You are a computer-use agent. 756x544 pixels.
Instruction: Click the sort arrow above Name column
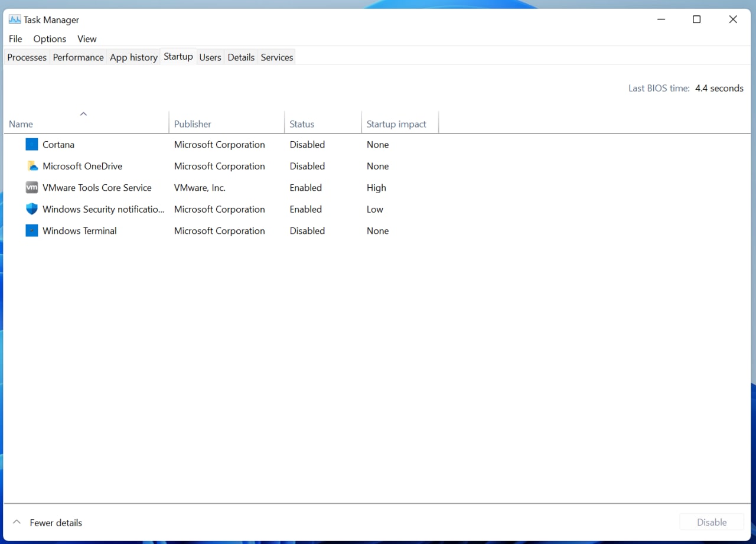click(x=83, y=114)
